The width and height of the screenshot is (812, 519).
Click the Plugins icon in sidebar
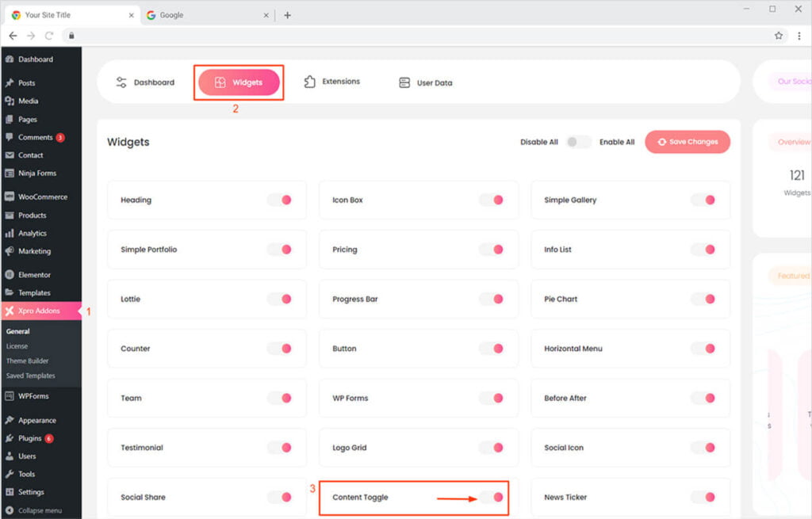(x=10, y=438)
